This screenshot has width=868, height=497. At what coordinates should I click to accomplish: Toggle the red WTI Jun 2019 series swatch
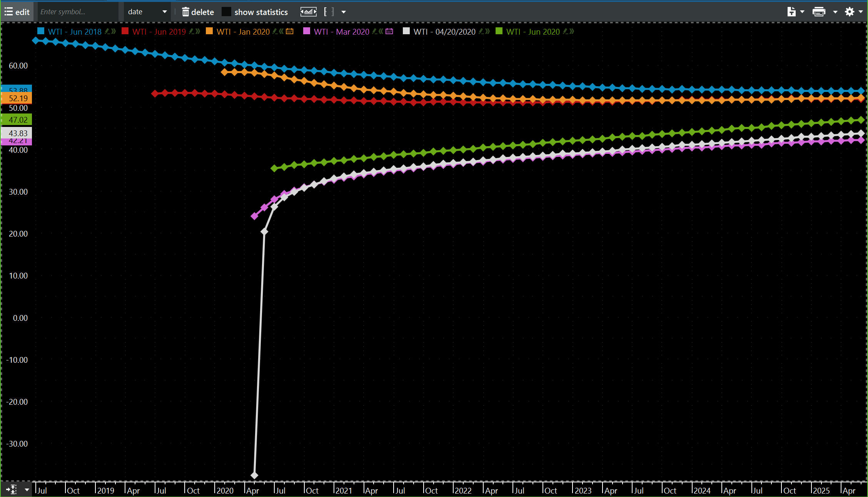tap(125, 31)
